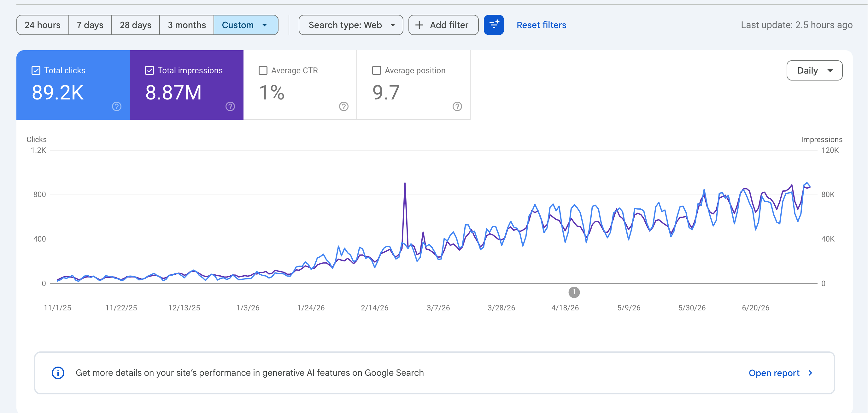Viewport: 868px width, 413px height.
Task: Click the Open report link
Action: tap(774, 373)
